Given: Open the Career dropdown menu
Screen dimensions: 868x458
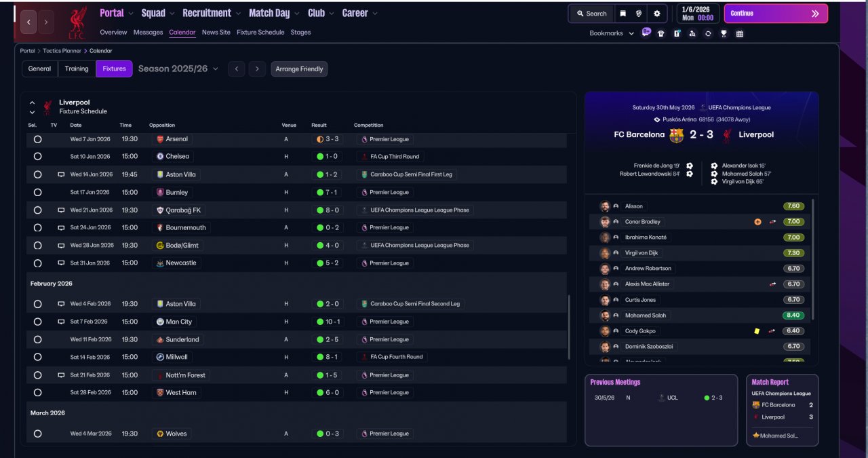Looking at the screenshot, I should click(x=359, y=13).
